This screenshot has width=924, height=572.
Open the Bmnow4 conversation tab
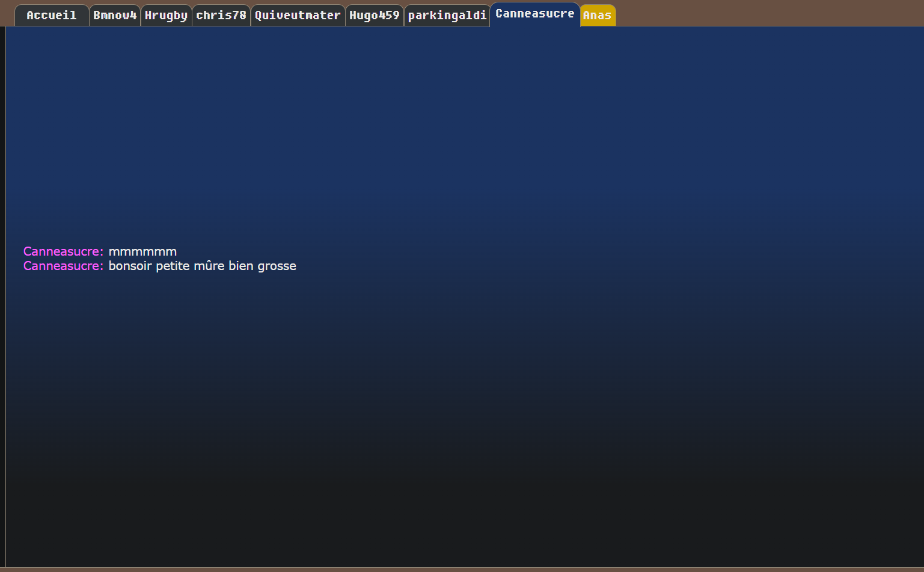[x=115, y=16]
